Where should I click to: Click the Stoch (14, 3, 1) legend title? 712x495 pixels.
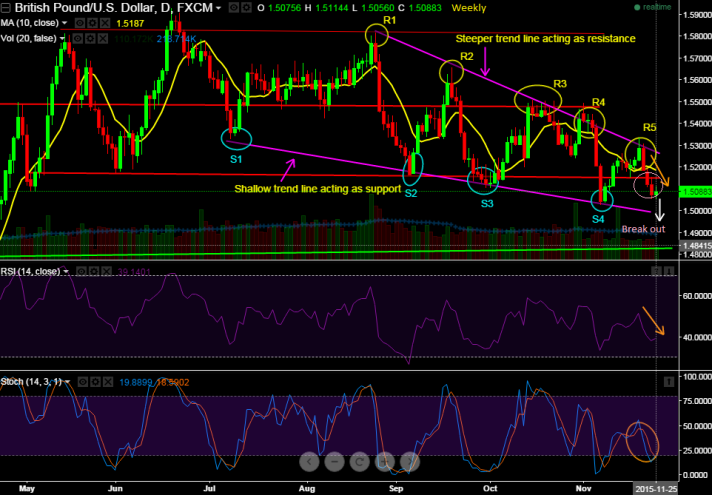tap(31, 382)
